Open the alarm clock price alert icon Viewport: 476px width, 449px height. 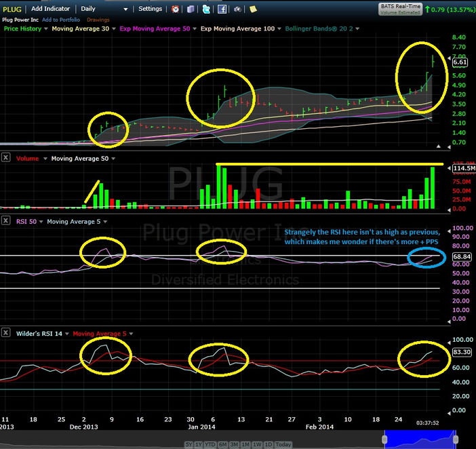pos(175,9)
